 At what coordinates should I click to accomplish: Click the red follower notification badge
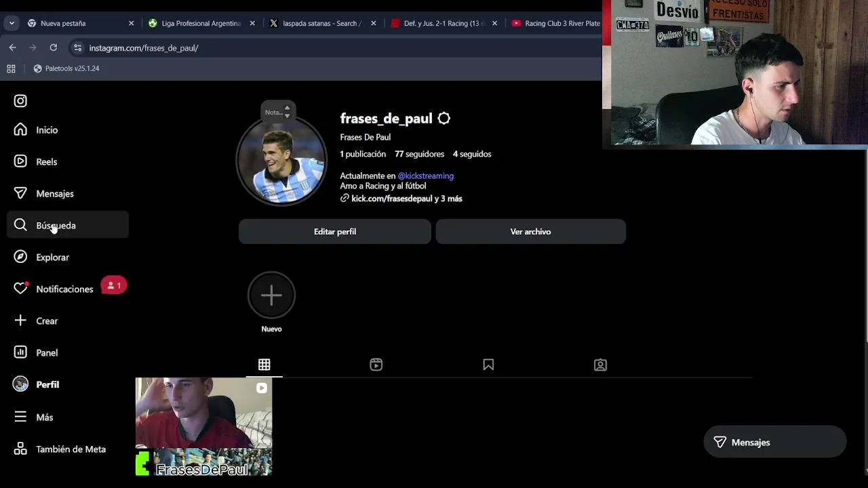[x=114, y=285]
